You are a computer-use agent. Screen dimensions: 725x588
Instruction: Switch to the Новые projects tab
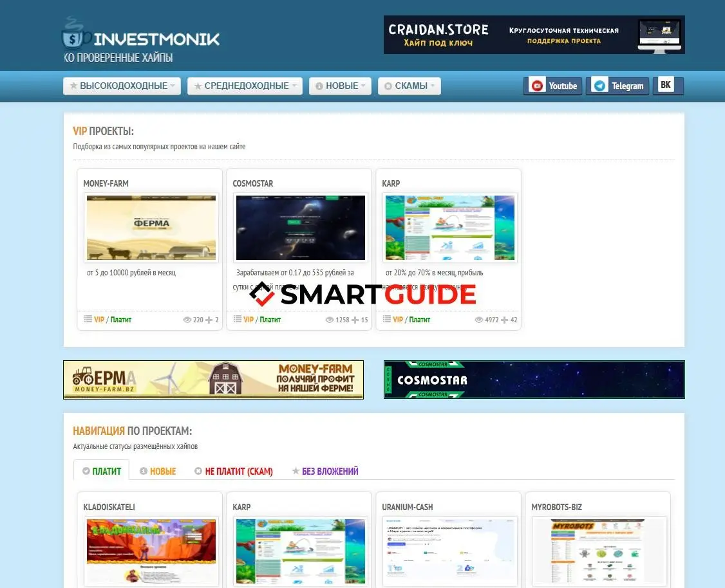pos(158,472)
